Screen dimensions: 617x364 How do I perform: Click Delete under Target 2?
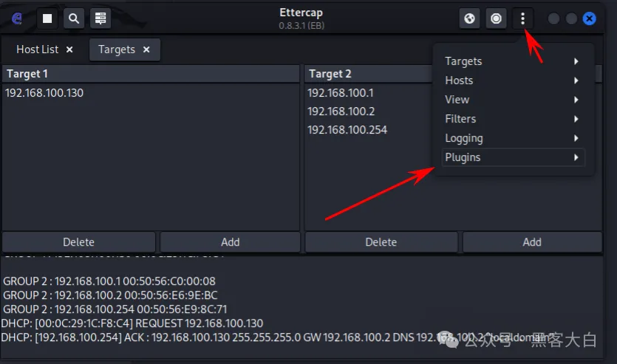click(381, 242)
